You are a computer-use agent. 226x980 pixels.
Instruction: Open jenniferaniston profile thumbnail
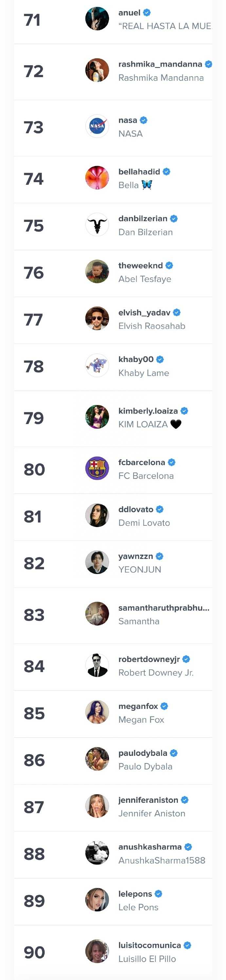tap(97, 806)
